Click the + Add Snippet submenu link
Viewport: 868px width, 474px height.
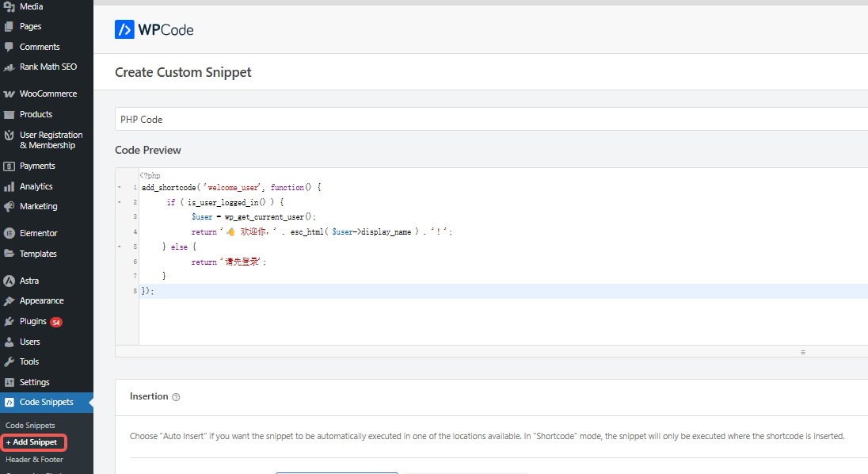coord(34,442)
